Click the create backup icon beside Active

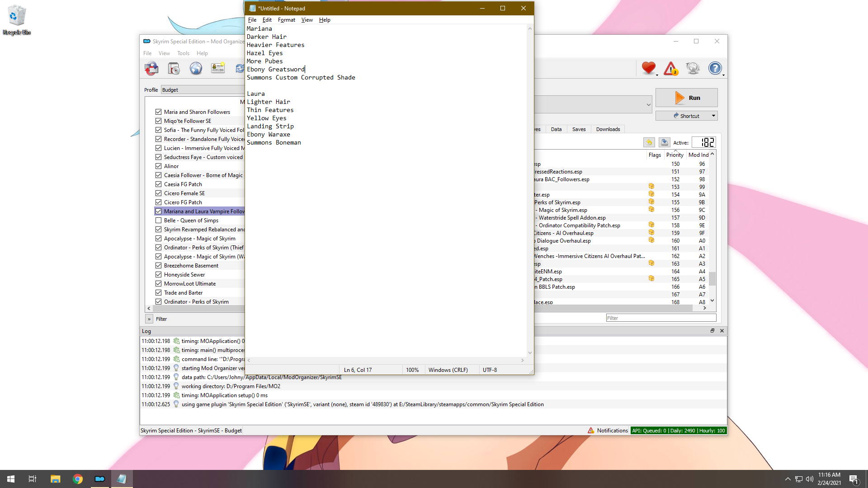click(664, 142)
